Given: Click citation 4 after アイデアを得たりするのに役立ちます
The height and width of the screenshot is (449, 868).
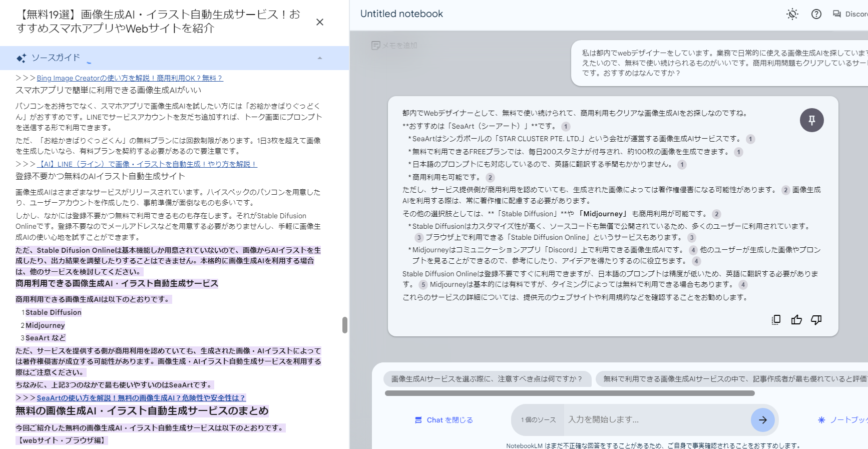Looking at the screenshot, I should tap(696, 261).
